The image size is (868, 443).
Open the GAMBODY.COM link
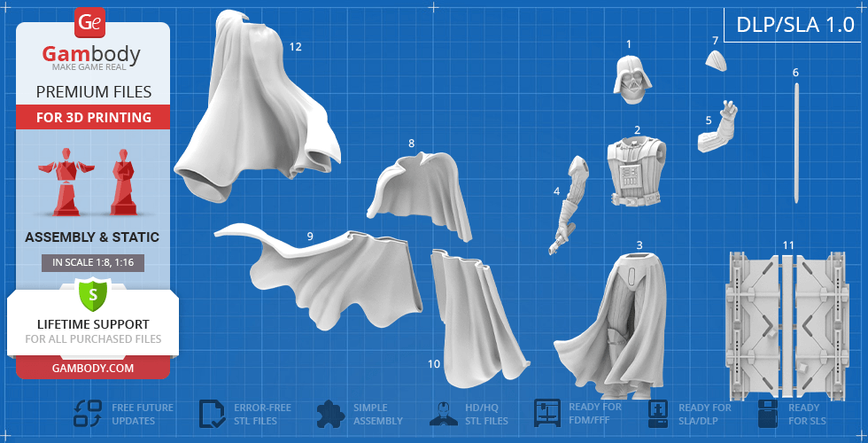click(x=92, y=368)
